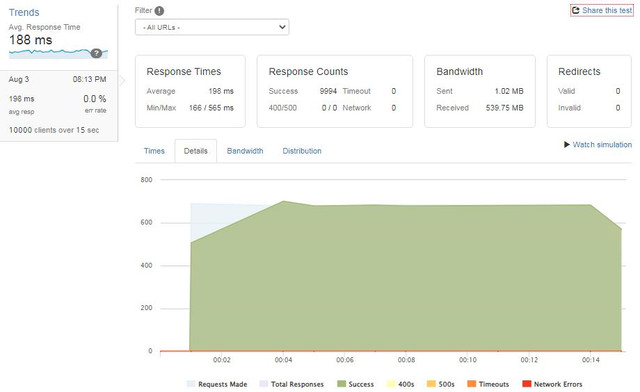Toggle Total Responses legend swatch
Image resolution: width=640 pixels, height=392 pixels.
click(264, 384)
